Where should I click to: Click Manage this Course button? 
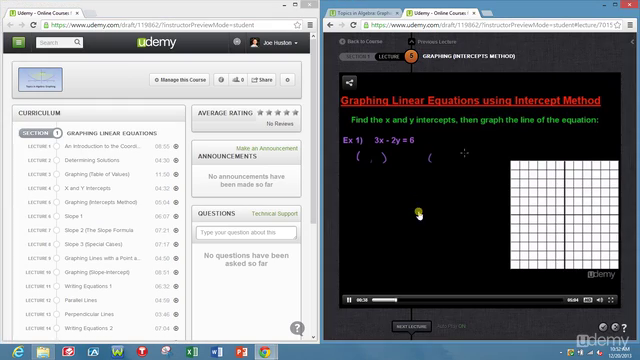180,80
